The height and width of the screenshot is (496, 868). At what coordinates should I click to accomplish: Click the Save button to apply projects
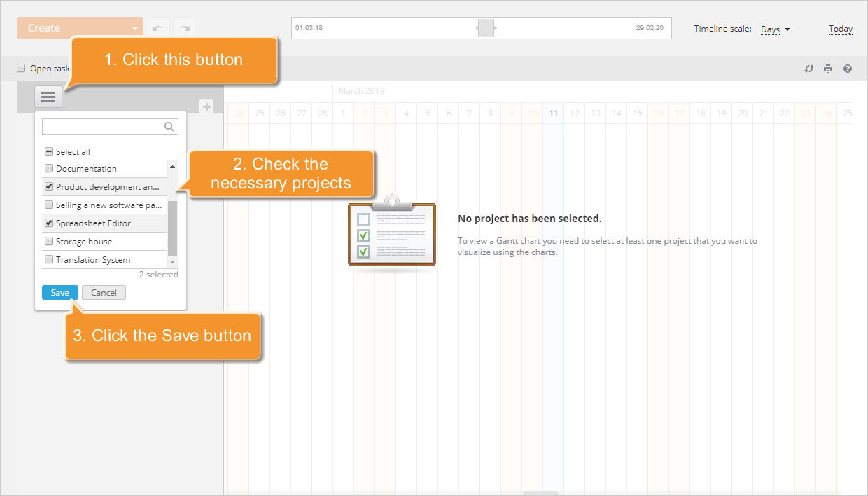click(x=59, y=292)
